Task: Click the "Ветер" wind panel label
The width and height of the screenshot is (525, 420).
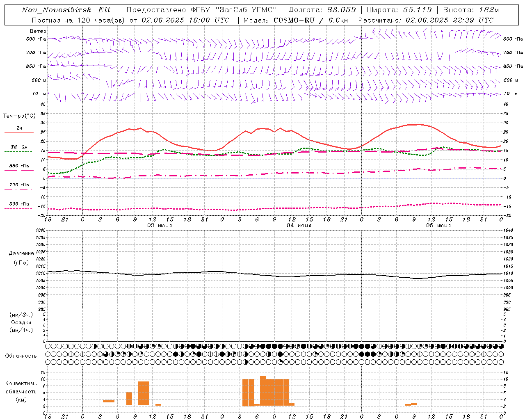Action: [x=38, y=31]
